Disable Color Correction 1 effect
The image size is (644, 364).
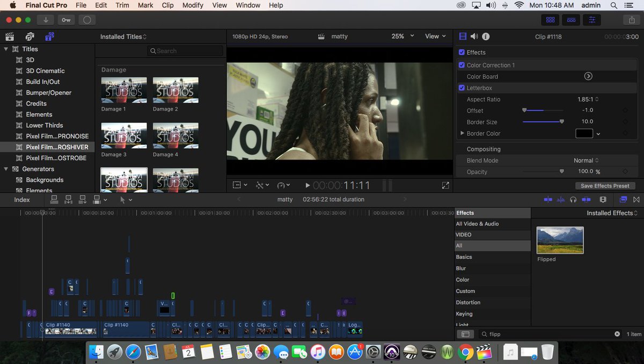point(462,65)
